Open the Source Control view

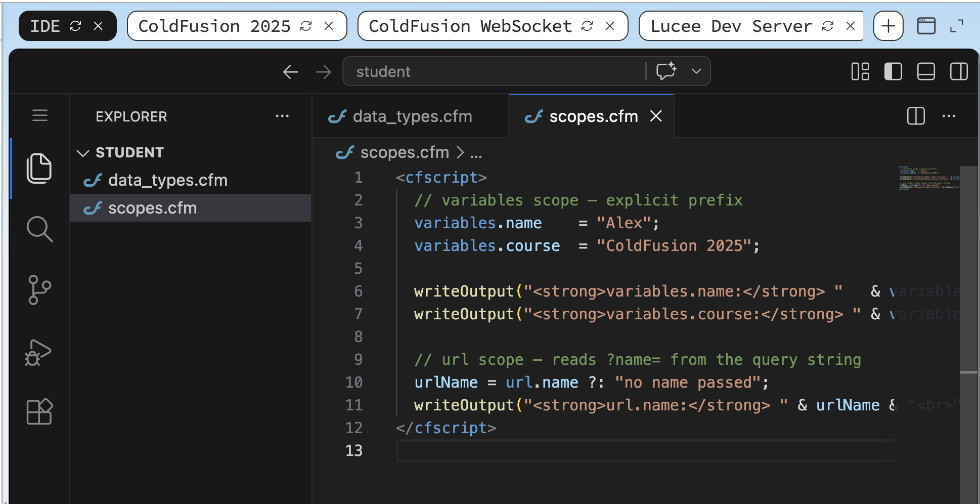point(39,290)
